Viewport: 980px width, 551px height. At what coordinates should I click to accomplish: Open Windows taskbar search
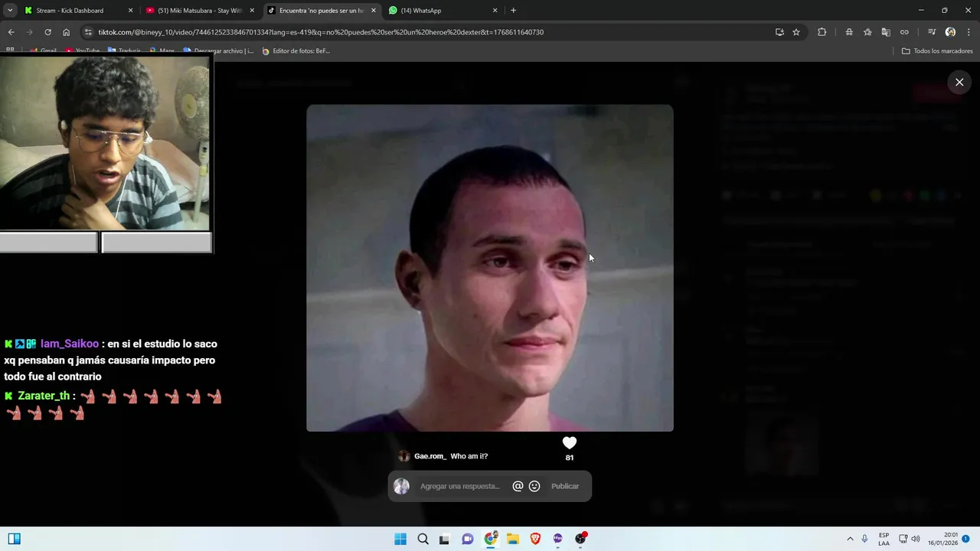click(423, 539)
